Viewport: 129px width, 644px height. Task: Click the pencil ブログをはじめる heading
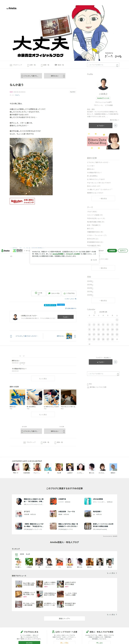click(29, 632)
